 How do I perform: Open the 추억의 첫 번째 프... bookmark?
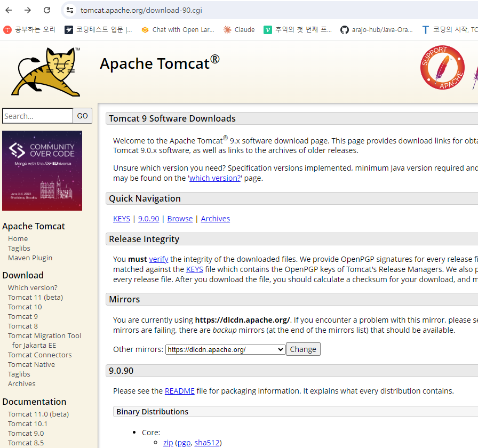point(298,29)
